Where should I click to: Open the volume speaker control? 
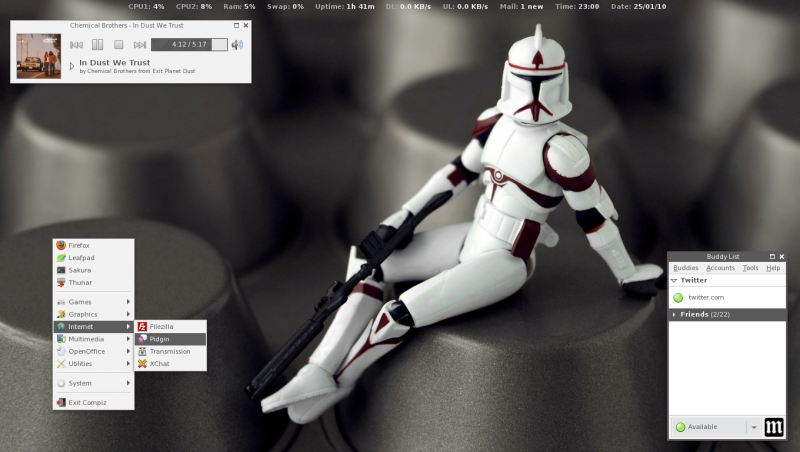pos(237,45)
